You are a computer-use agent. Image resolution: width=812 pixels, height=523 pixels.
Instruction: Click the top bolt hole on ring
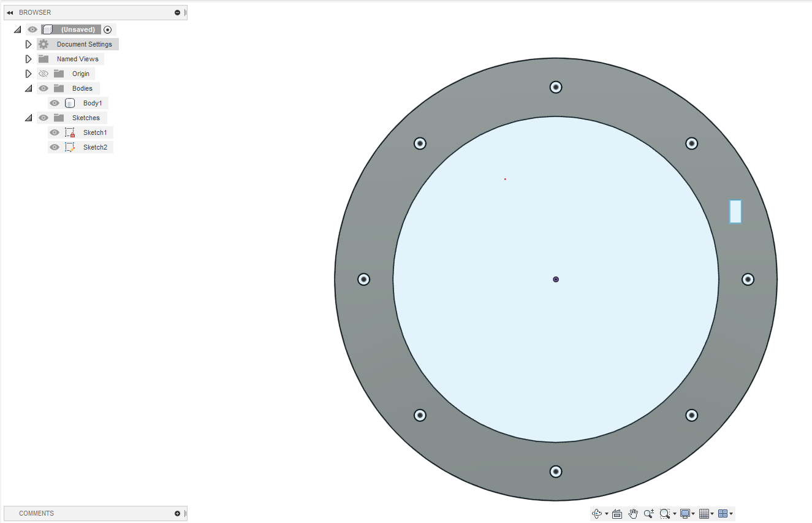tap(556, 87)
